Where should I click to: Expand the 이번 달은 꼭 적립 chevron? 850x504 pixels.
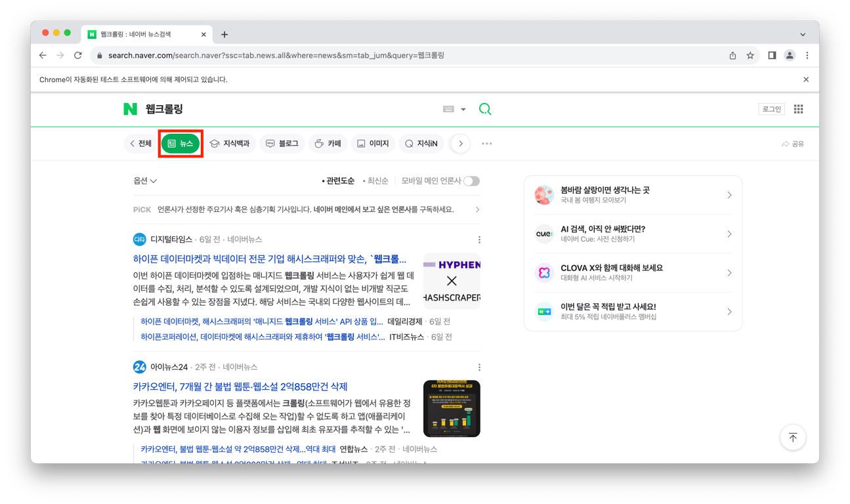tap(729, 312)
